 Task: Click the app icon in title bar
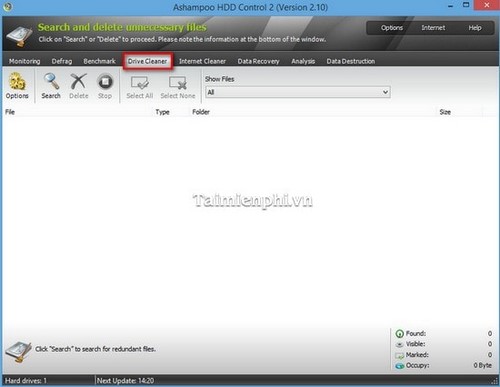click(7, 6)
